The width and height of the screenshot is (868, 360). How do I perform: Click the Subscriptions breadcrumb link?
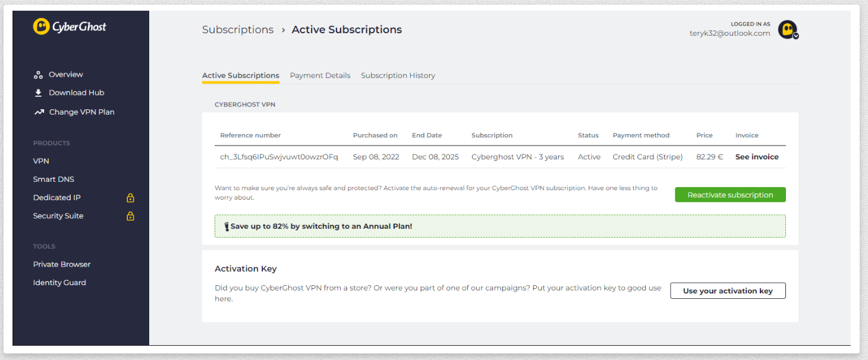(238, 30)
